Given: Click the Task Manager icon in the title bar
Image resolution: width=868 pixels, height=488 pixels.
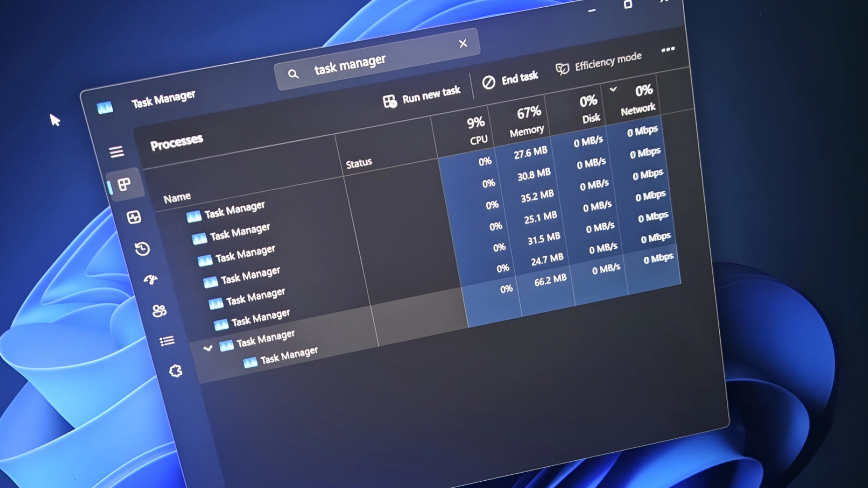Looking at the screenshot, I should [x=105, y=107].
